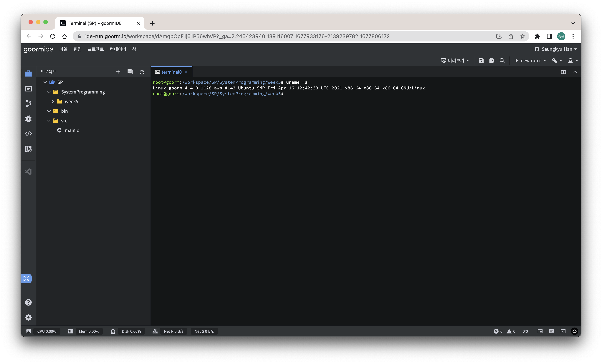This screenshot has height=364, width=602.
Task: Click the help question mark icon
Action: click(x=28, y=302)
